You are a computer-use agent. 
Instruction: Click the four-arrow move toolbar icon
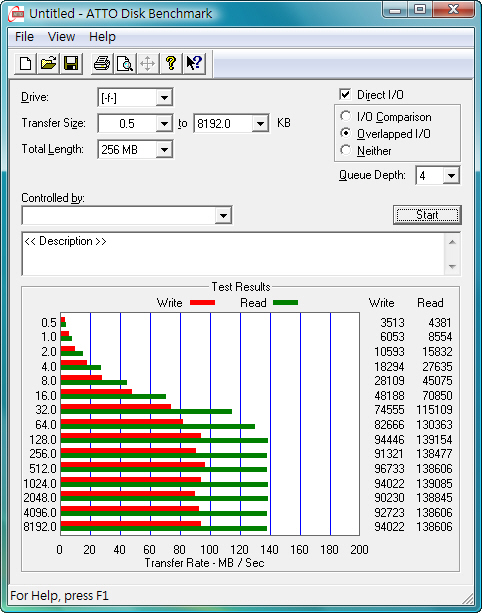147,63
